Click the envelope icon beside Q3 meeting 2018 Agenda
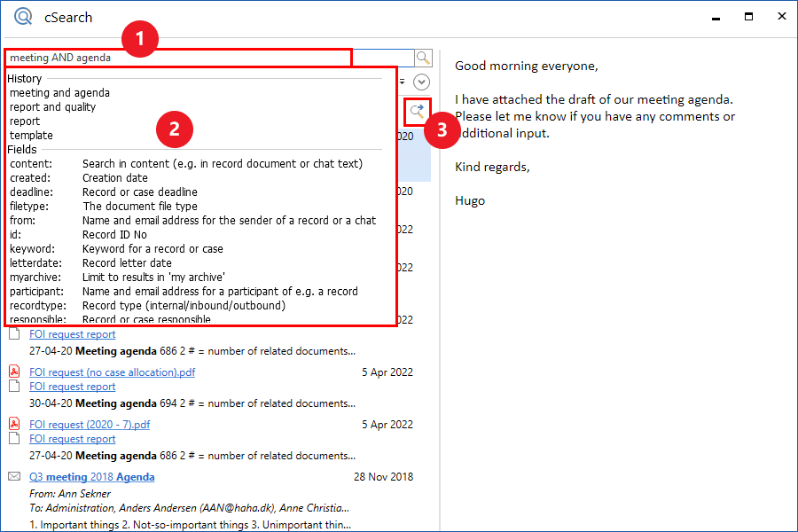 tap(14, 476)
